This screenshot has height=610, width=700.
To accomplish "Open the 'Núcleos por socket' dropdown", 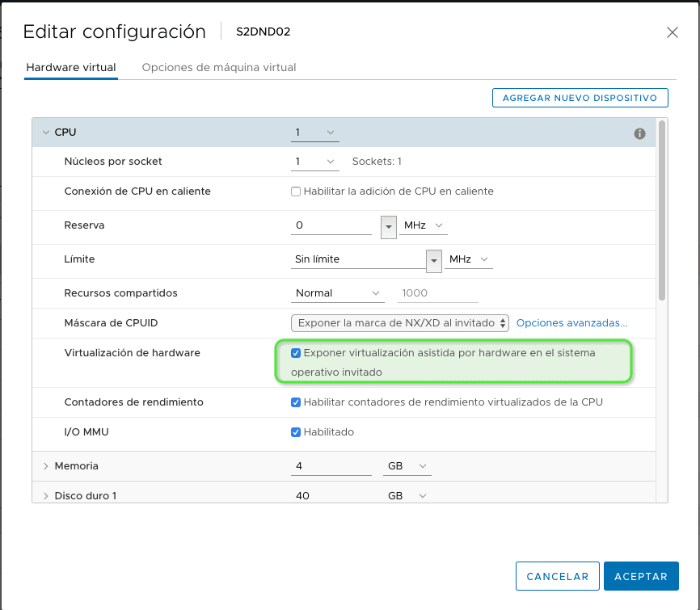I will 314,161.
